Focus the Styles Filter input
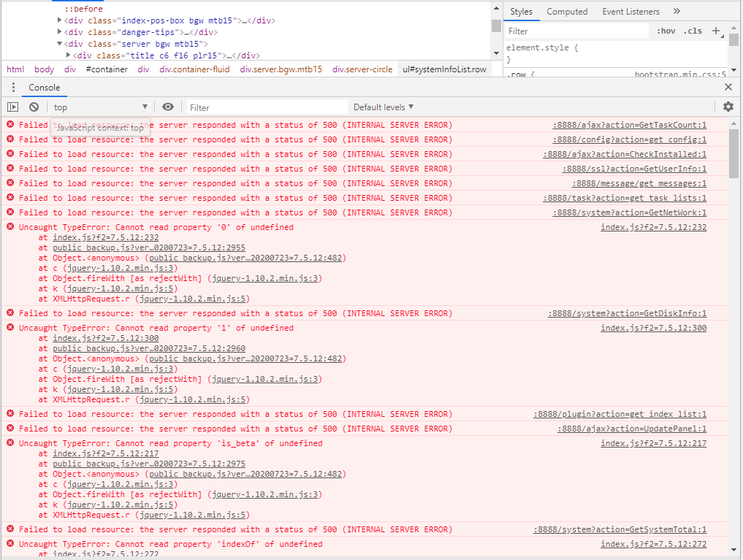 click(576, 31)
